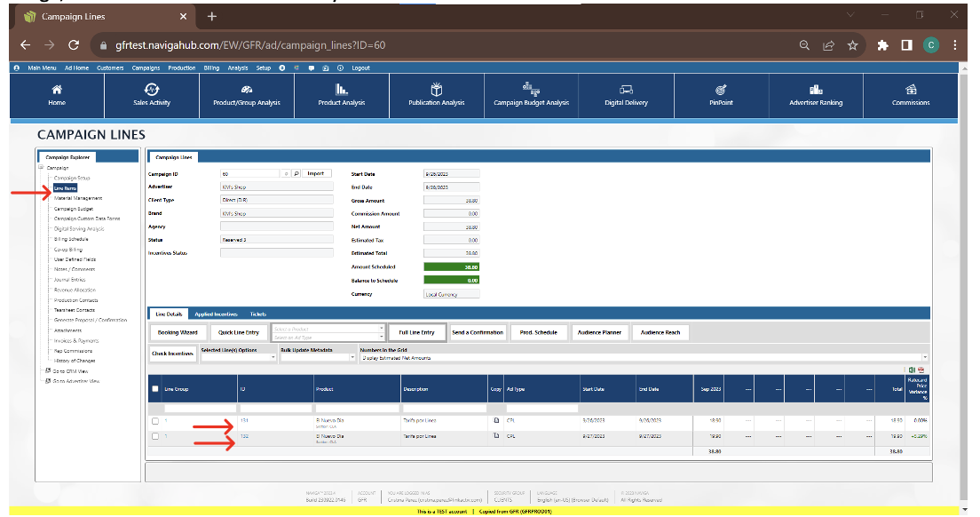Click the Digital Delivery icon
The height and width of the screenshot is (517, 980).
tap(626, 90)
